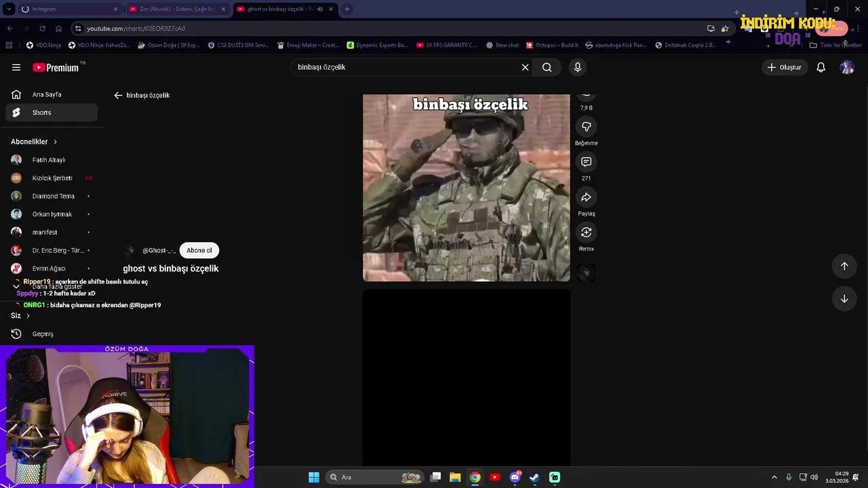Image resolution: width=868 pixels, height=488 pixels.
Task: Open the VDO.Ninja bookmark
Action: pos(43,45)
